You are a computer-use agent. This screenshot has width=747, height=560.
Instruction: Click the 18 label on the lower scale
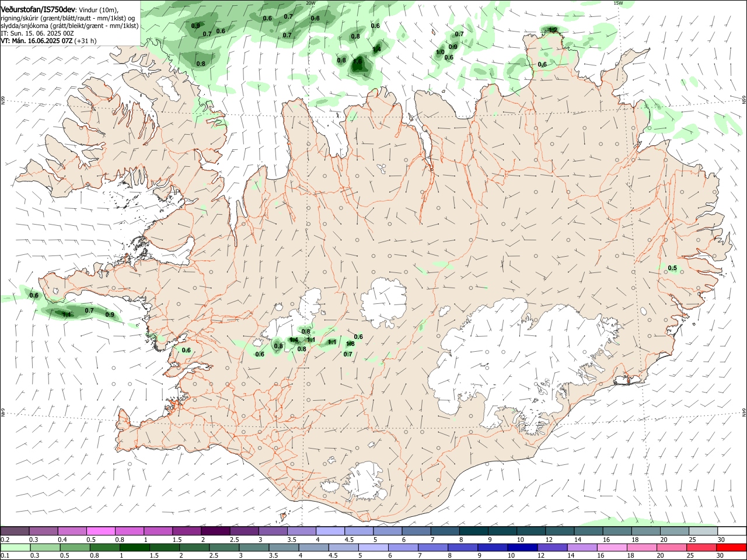[631, 556]
